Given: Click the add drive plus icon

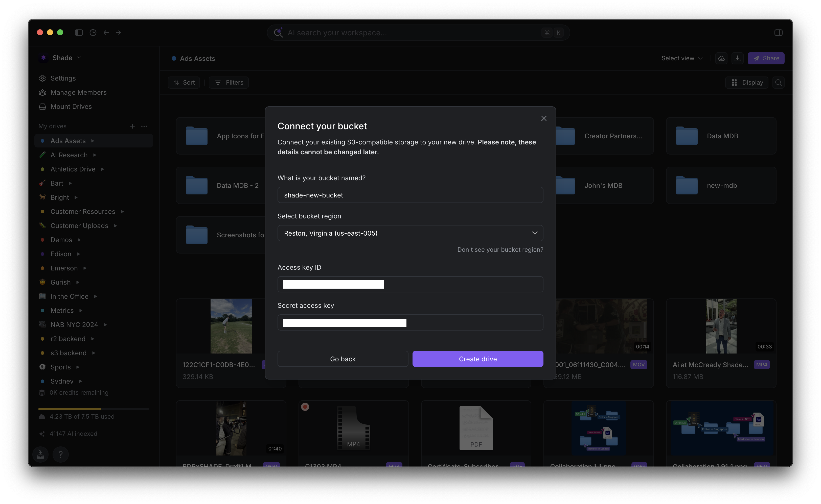Looking at the screenshot, I should (132, 126).
